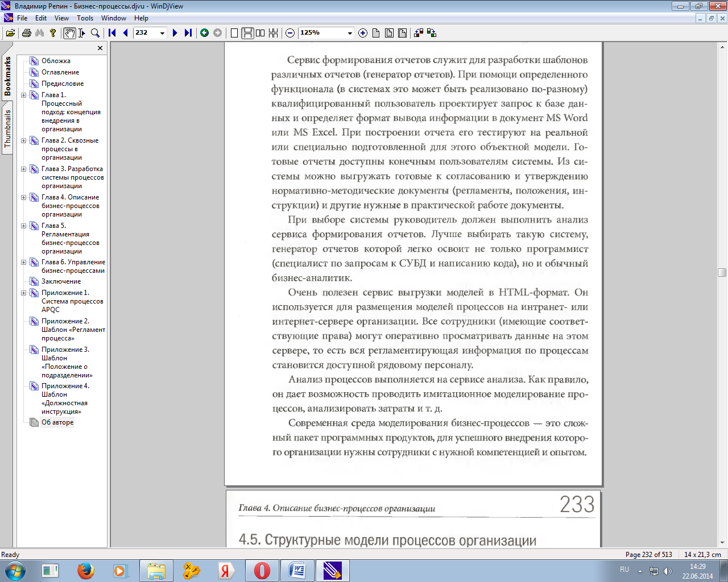Click the scrollbar up arrow
Image resolution: width=728 pixels, height=582 pixels.
point(722,46)
